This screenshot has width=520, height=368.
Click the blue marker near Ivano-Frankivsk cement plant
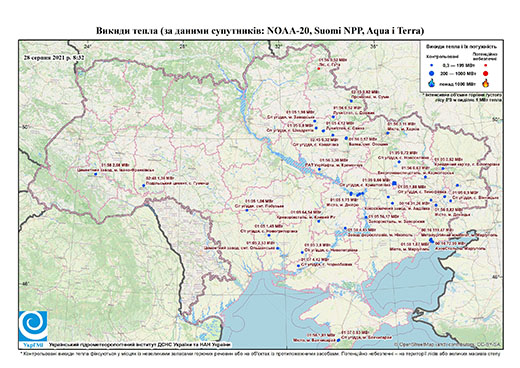[95, 174]
